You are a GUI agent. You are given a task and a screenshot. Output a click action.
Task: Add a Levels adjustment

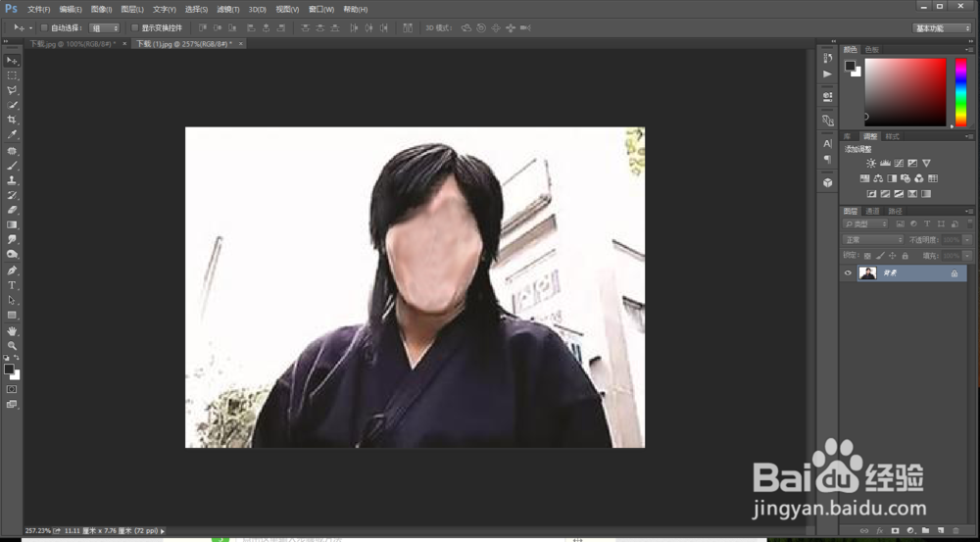[x=885, y=163]
